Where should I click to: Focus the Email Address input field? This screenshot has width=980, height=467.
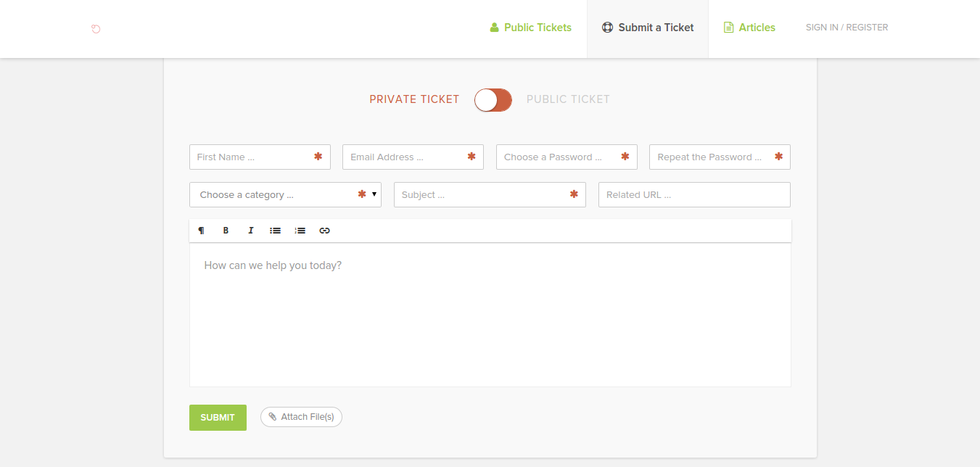click(x=413, y=157)
